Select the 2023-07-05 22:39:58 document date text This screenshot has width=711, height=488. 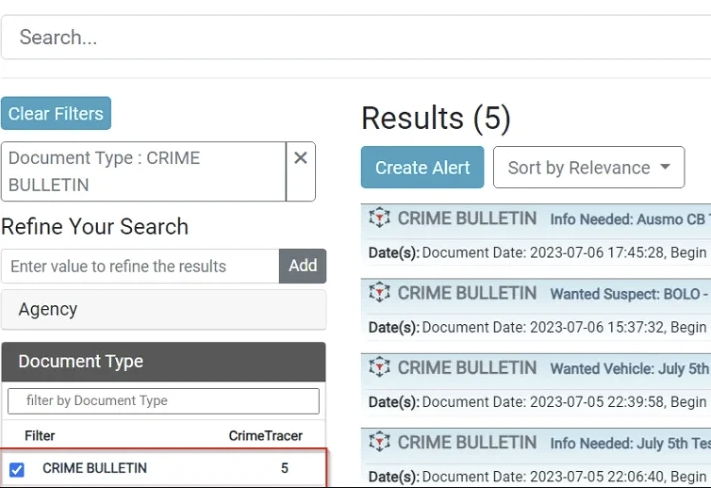click(x=597, y=402)
